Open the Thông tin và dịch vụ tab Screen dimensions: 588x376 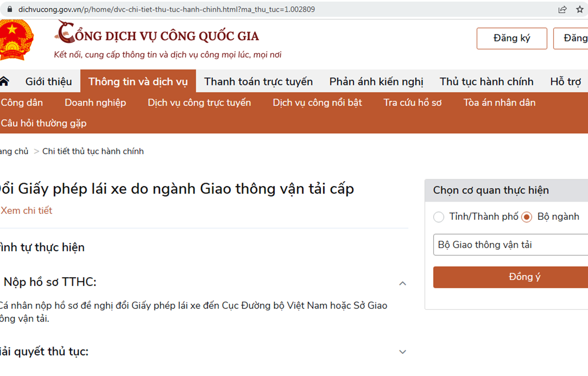click(x=138, y=81)
